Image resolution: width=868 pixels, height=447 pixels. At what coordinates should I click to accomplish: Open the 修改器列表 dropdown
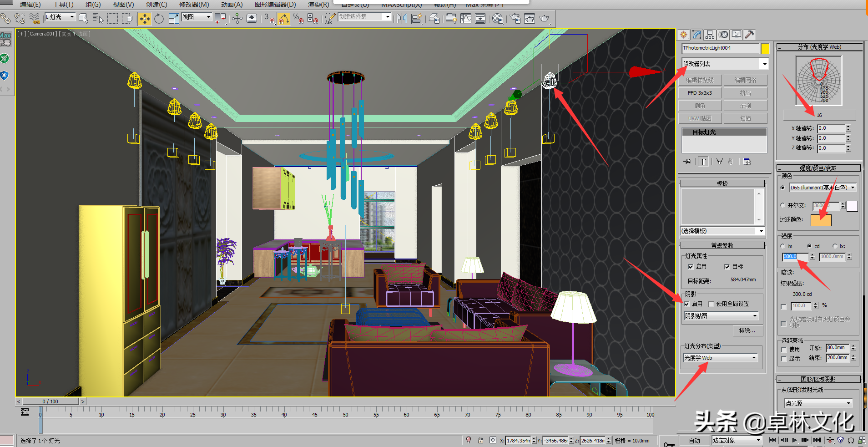click(x=725, y=64)
